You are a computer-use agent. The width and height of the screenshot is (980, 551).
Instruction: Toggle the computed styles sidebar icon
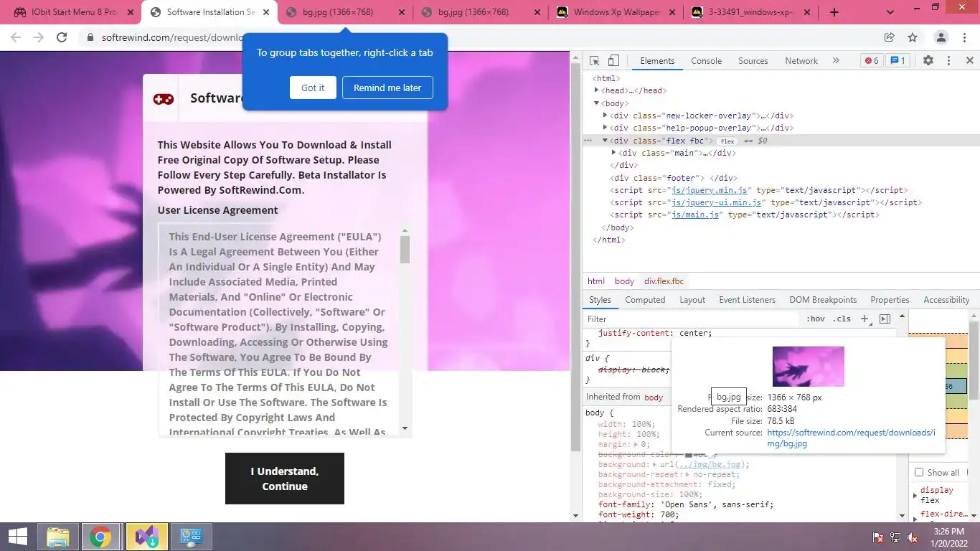885,319
